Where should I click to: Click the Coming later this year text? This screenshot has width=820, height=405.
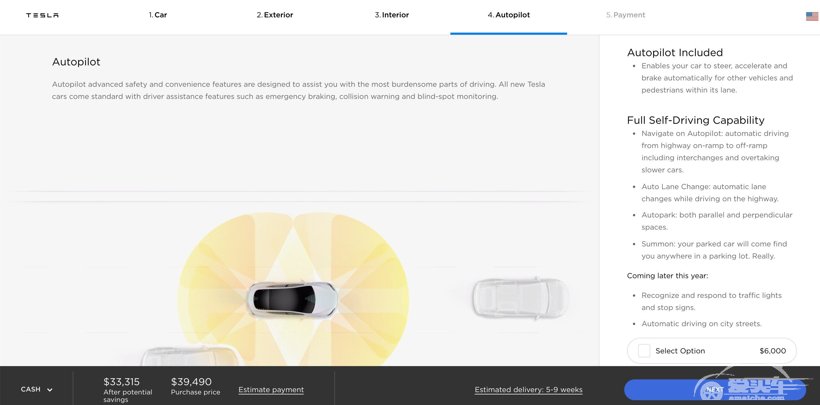[667, 275]
